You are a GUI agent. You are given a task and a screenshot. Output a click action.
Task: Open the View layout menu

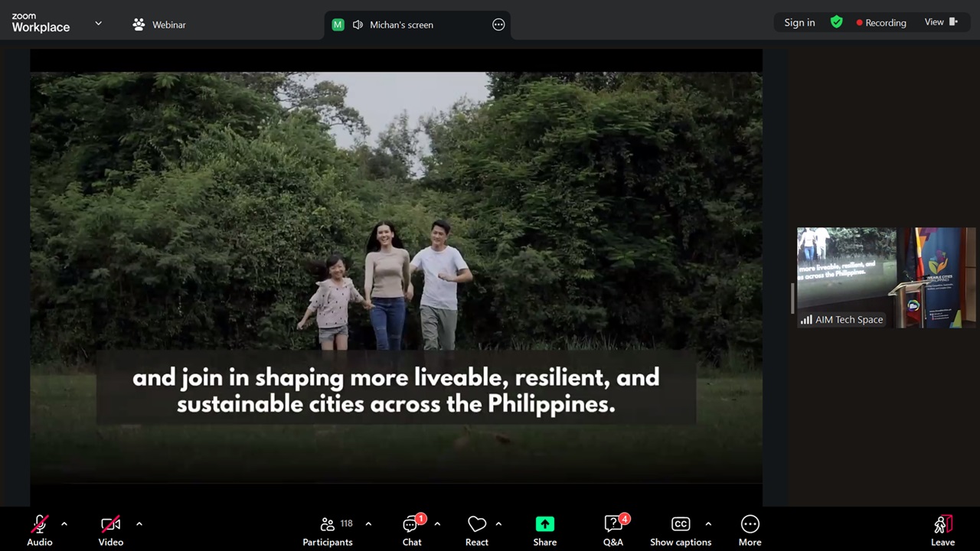(x=941, y=22)
